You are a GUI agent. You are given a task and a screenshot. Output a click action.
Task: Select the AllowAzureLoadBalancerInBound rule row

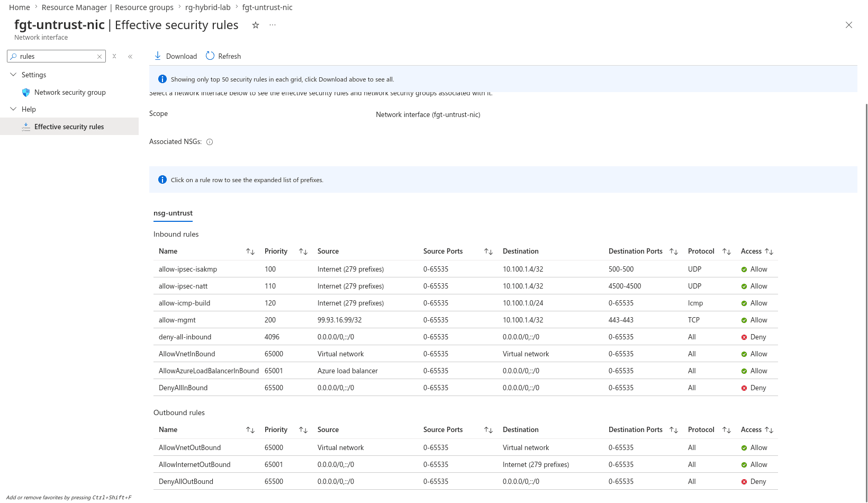click(x=466, y=371)
